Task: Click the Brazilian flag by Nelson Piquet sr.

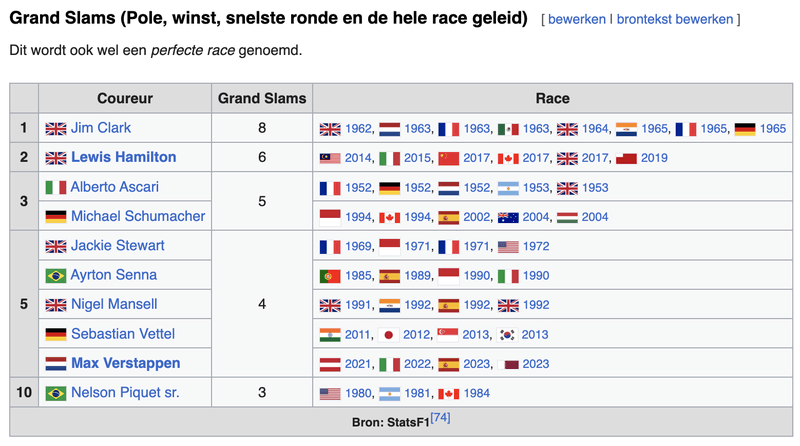Action: 55,393
